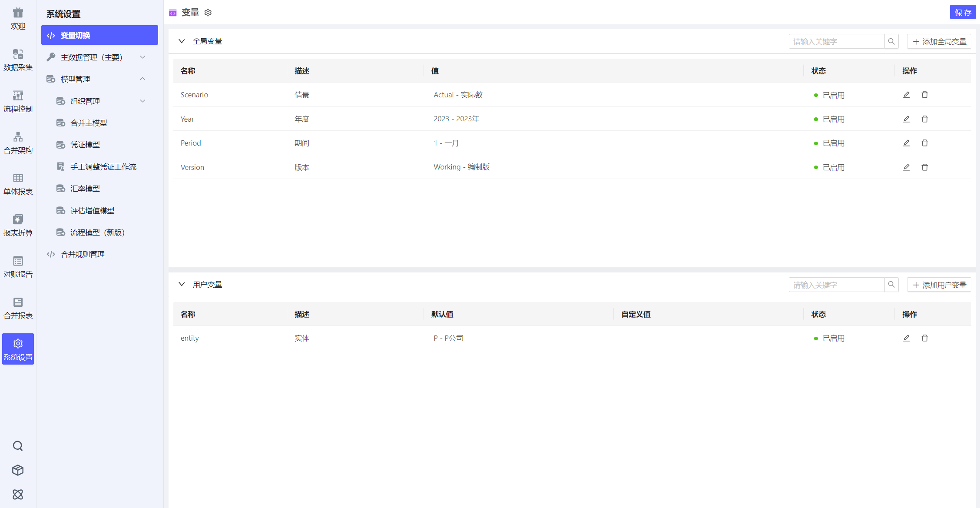Screen dimensions: 980x508
Task: Click 添加全局变量 button
Action: 939,42
